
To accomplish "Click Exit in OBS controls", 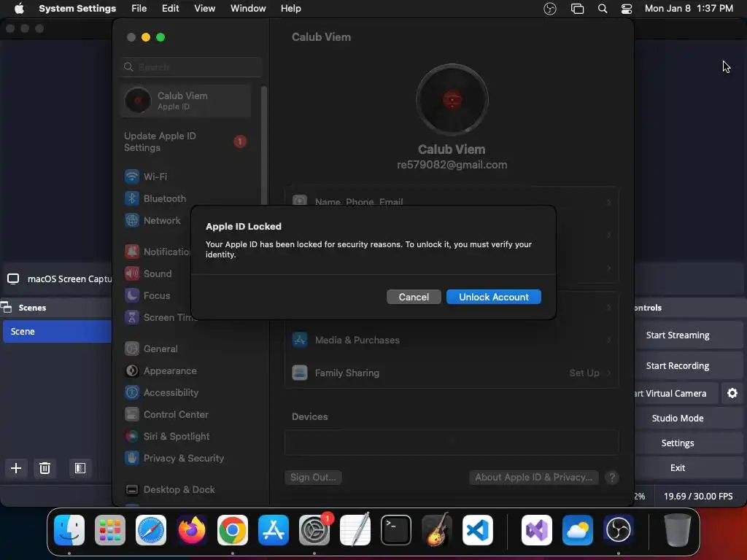I will tap(689, 467).
